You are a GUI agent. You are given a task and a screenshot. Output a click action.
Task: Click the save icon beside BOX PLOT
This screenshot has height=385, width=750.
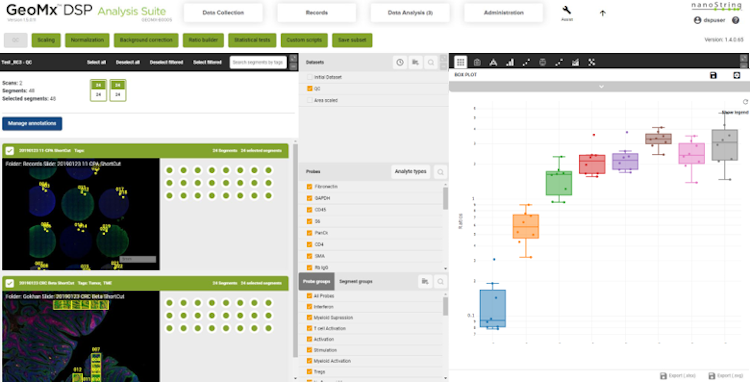tap(713, 76)
